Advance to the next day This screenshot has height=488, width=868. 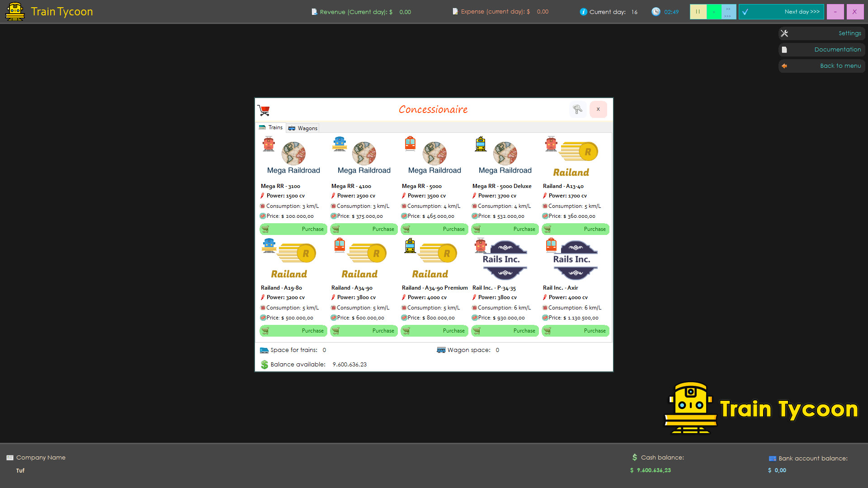[x=781, y=12]
